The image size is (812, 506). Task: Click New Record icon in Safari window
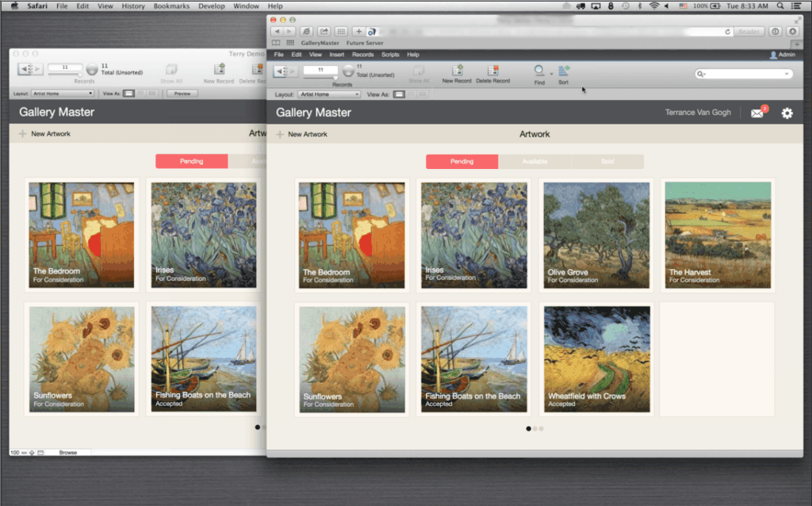point(457,71)
